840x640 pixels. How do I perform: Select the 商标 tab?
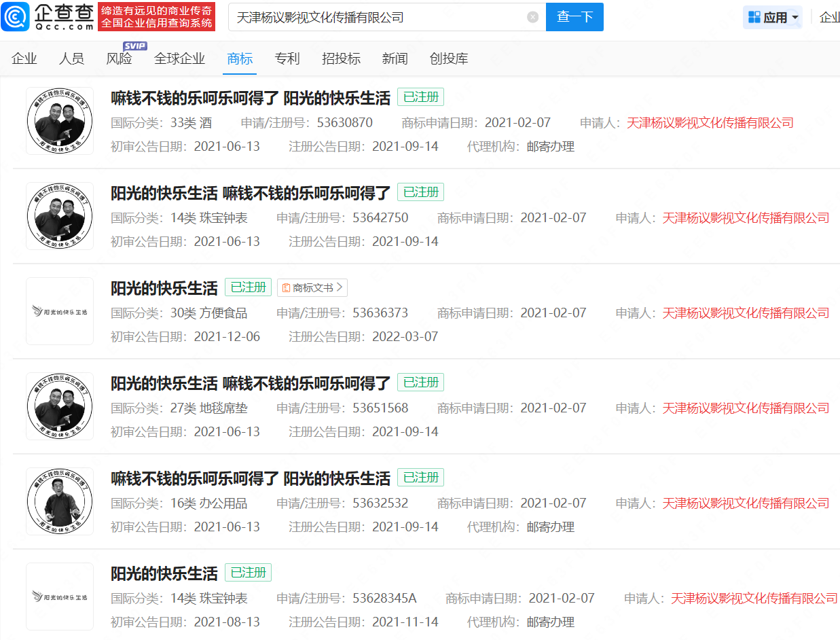pos(240,58)
